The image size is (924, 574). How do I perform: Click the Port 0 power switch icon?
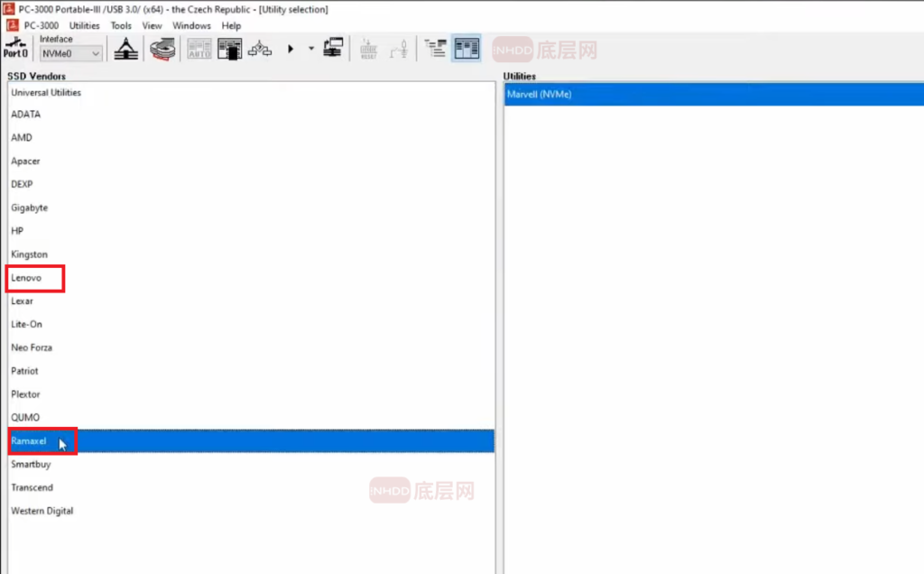click(15, 48)
